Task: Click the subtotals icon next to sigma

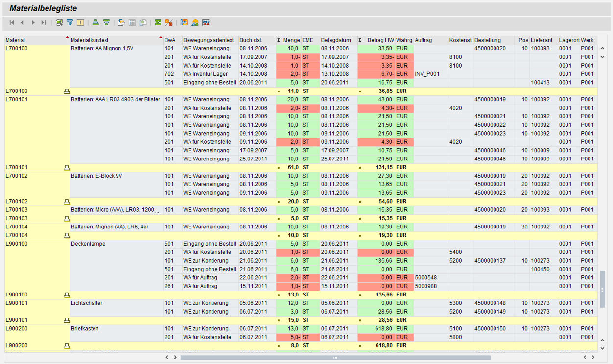Action: (x=169, y=23)
